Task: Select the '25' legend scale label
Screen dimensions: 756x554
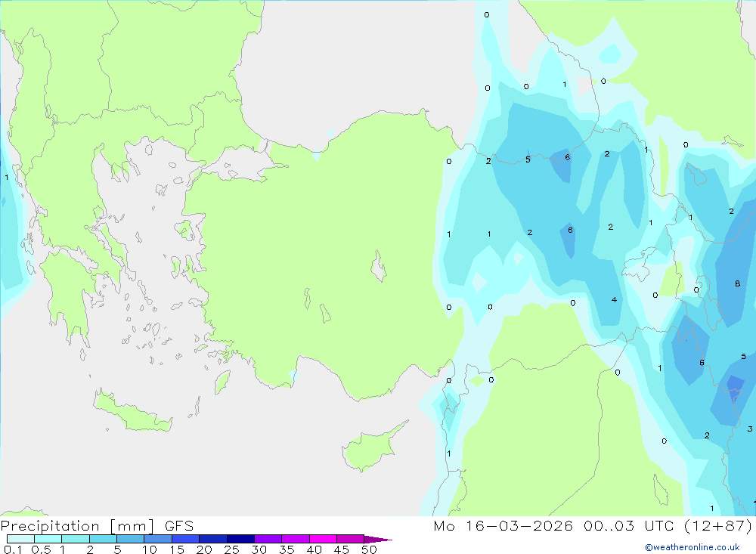Action: 232,549
